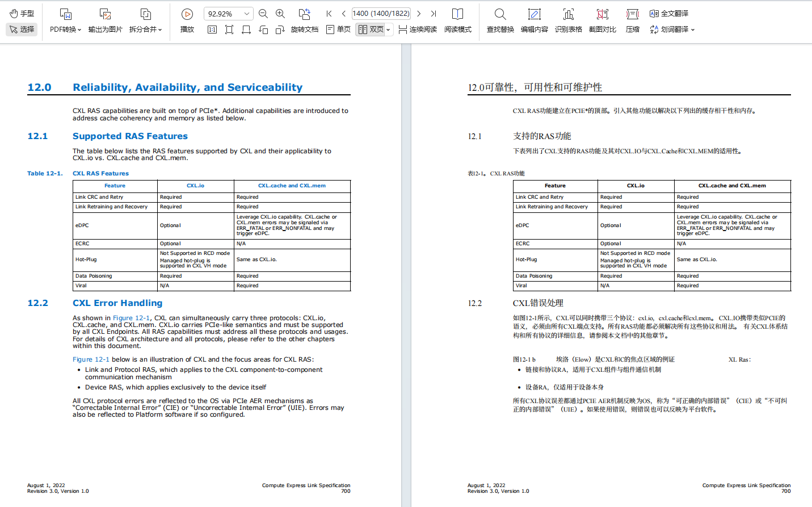The width and height of the screenshot is (812, 507).
Task: Select the hand tool (手型)
Action: click(21, 12)
